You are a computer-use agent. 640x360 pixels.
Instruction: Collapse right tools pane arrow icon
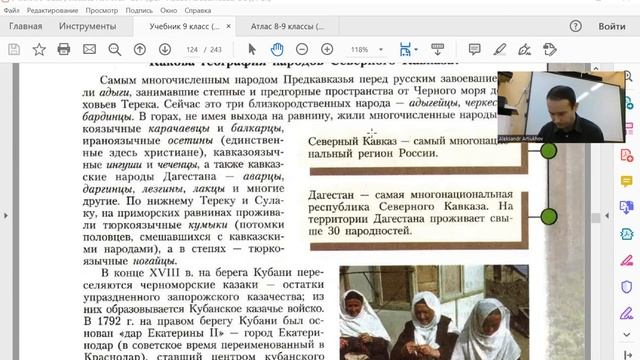pos(627,355)
